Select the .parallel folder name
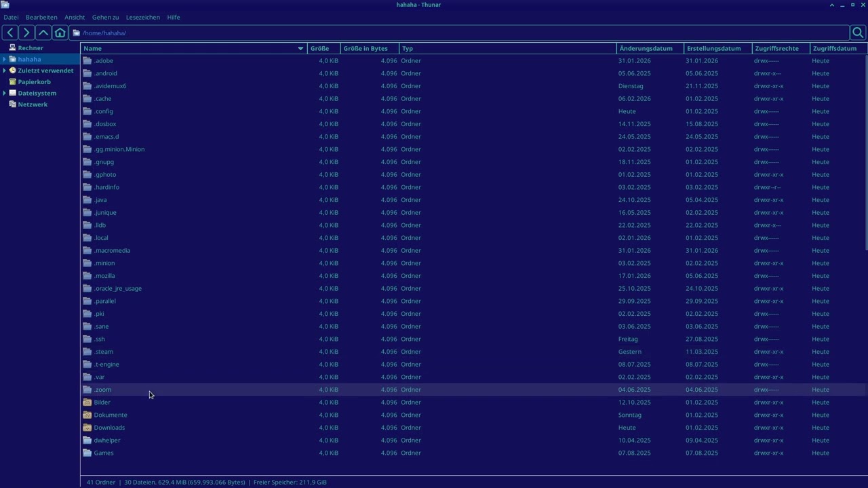The height and width of the screenshot is (488, 868). coord(105,301)
